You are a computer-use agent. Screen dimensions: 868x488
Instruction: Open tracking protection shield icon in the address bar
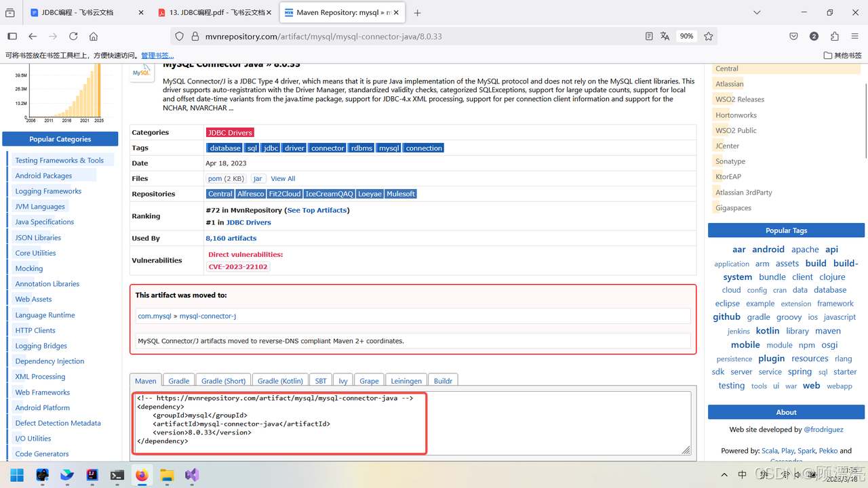click(179, 36)
